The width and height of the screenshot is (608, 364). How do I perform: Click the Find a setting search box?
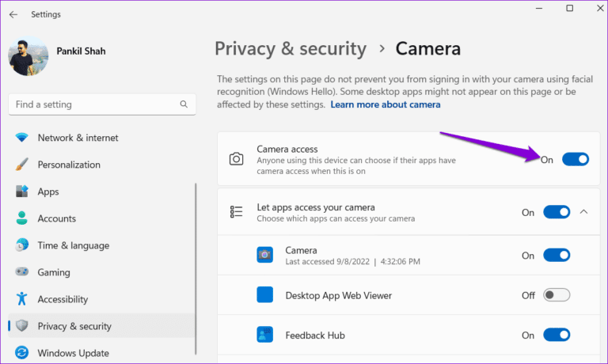point(95,104)
